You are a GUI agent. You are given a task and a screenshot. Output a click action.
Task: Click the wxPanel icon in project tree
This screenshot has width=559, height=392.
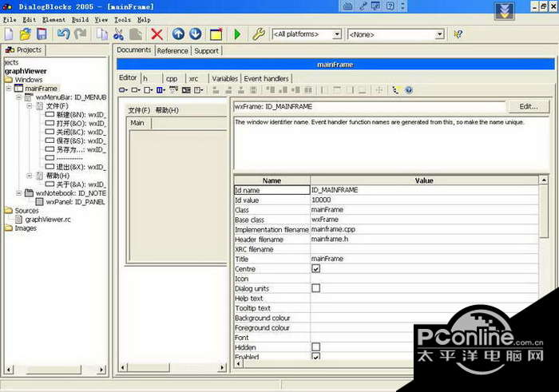[39, 202]
